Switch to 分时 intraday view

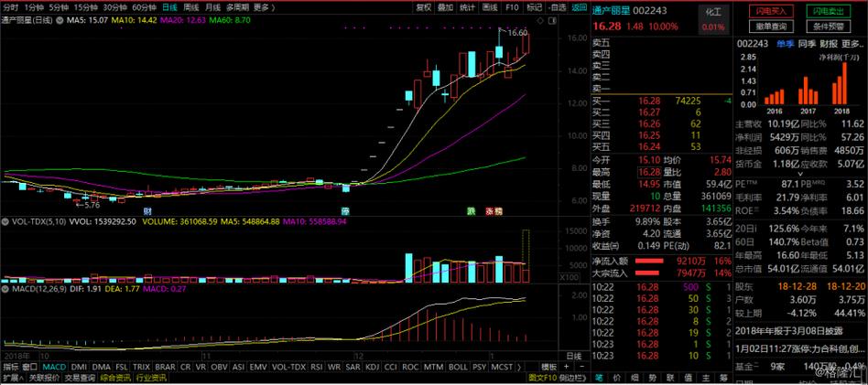pos(10,7)
